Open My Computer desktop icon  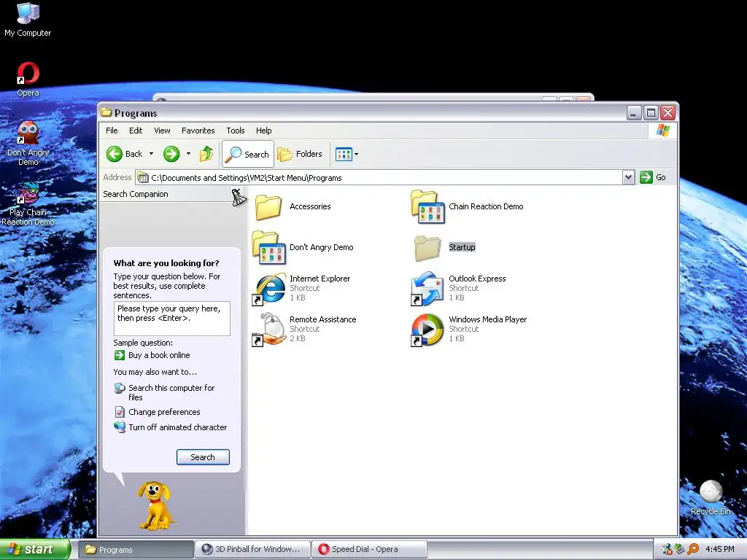(28, 19)
